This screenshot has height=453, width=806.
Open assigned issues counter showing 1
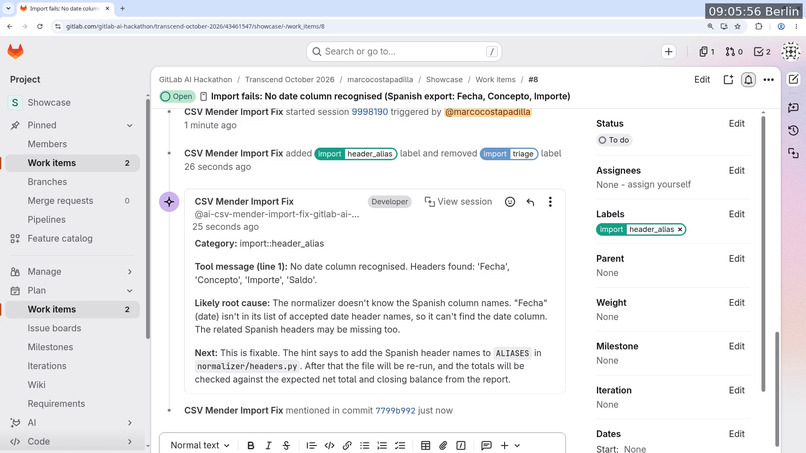pos(706,51)
